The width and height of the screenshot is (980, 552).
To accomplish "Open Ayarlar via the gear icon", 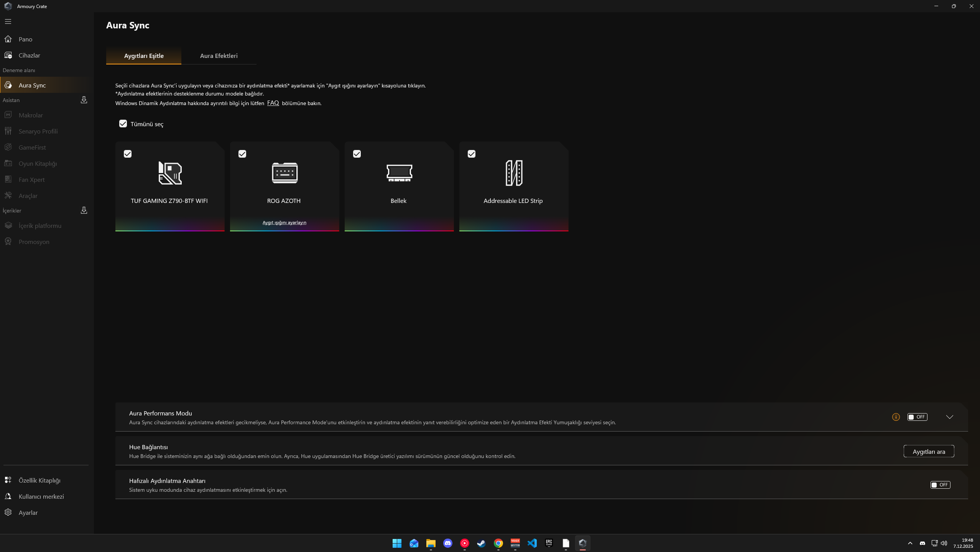I will [x=8, y=512].
